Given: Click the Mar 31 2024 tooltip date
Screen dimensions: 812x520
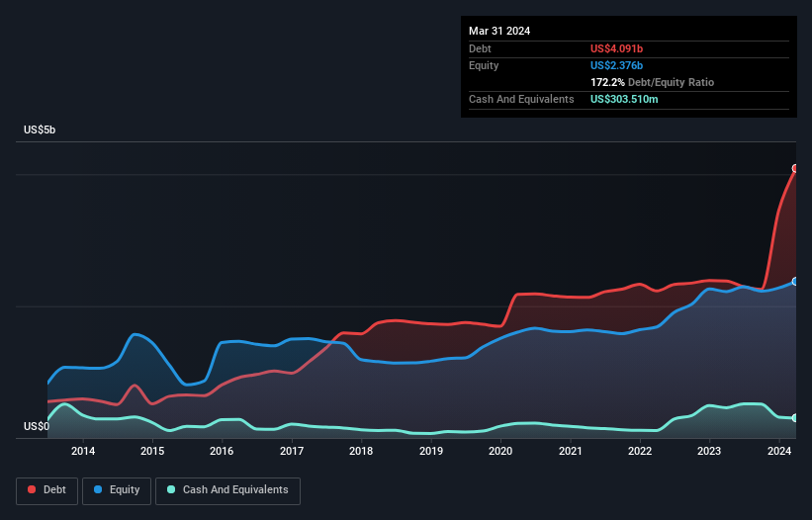Looking at the screenshot, I should (x=499, y=31).
